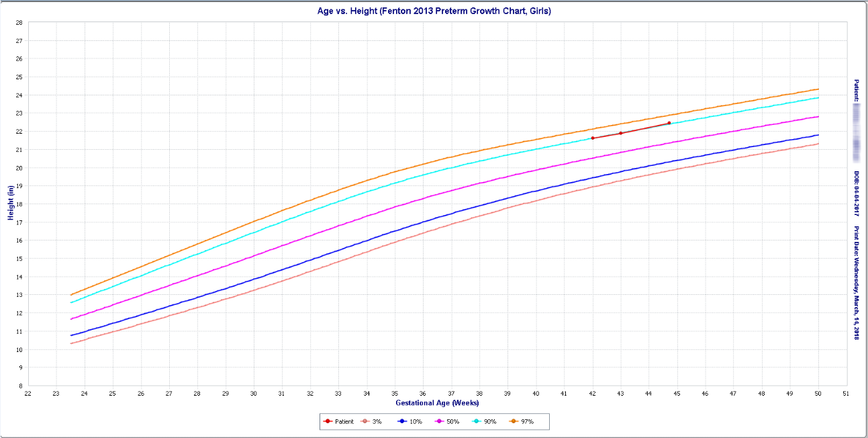
Task: Click the chart title Age vs. Height
Action: point(434,11)
